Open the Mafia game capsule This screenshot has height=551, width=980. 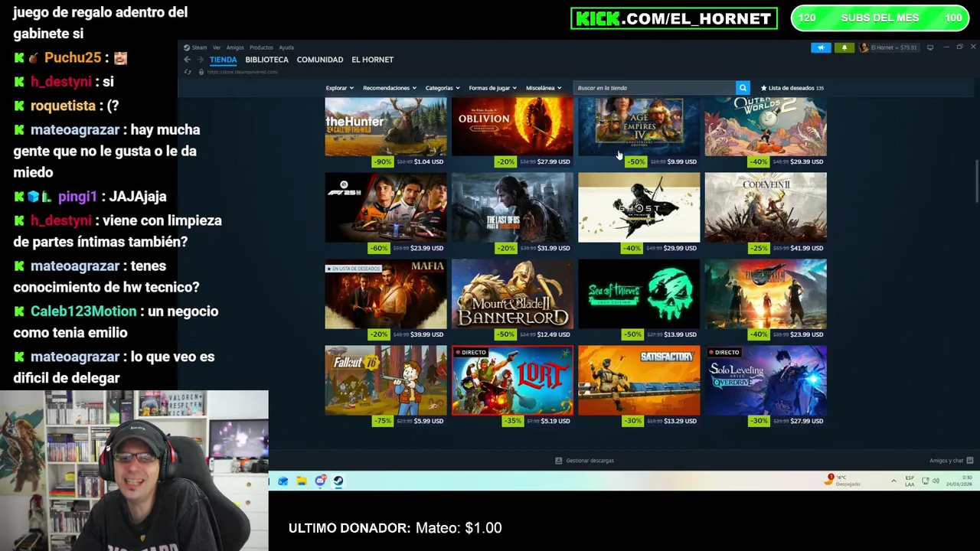[x=386, y=294]
